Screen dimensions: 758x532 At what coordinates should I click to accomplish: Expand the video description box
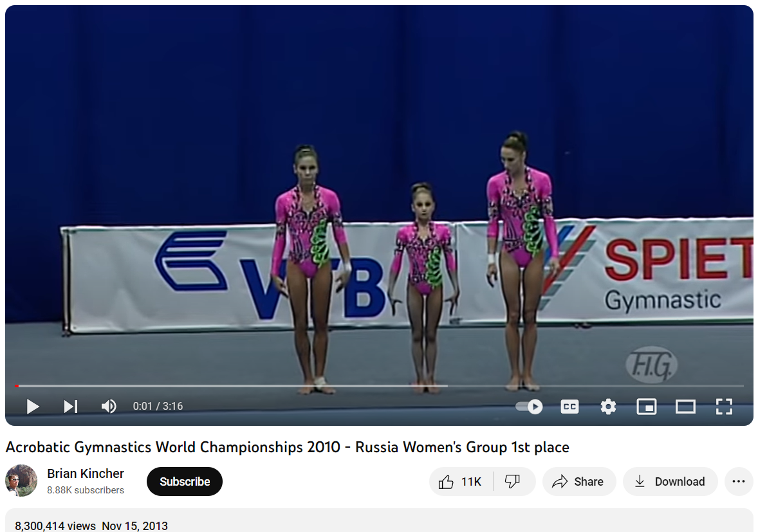pyautogui.click(x=379, y=520)
